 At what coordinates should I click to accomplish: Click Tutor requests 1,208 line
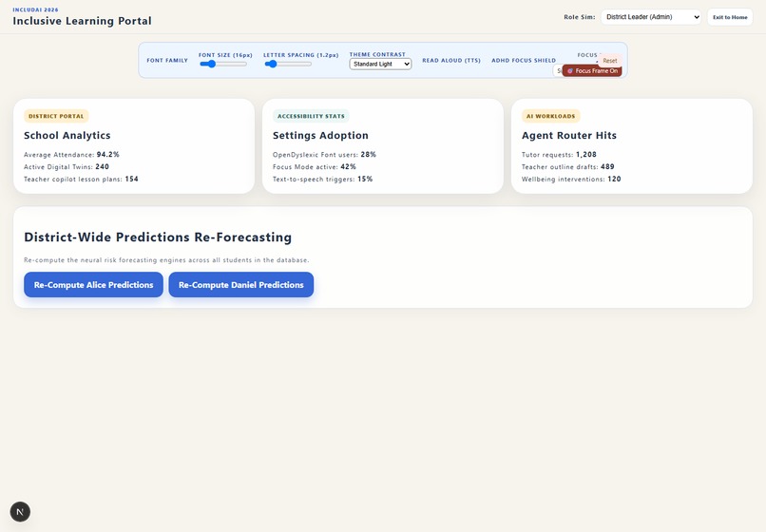pos(559,154)
